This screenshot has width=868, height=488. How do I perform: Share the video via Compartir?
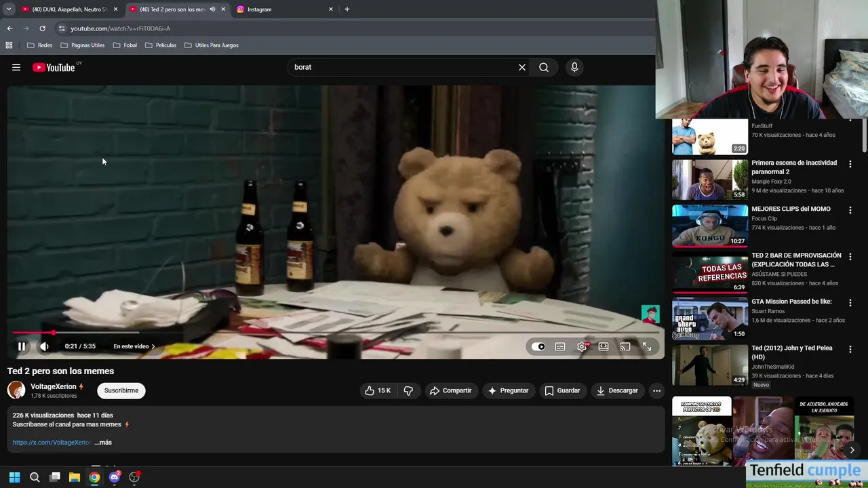pos(450,390)
